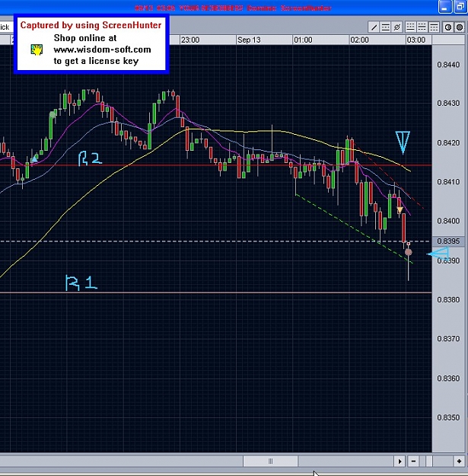Click the 0.8370 price axis label
Screen dimensions: 468x476
tap(448, 338)
